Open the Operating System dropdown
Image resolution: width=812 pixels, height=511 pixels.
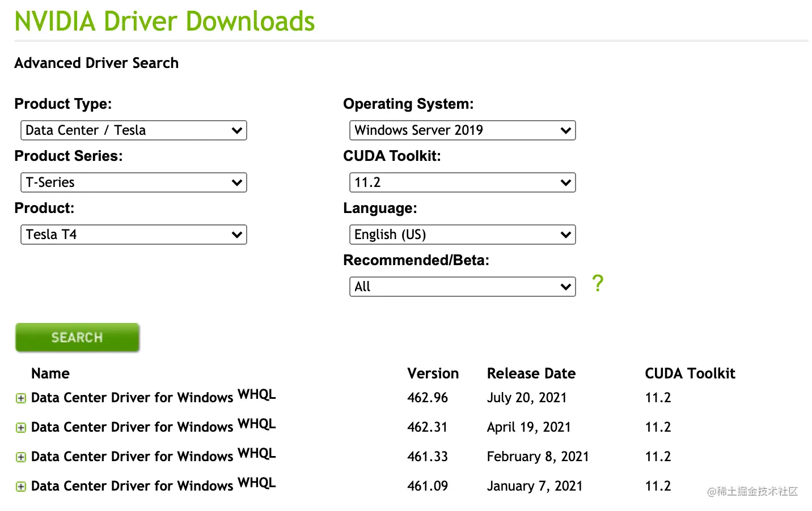463,130
